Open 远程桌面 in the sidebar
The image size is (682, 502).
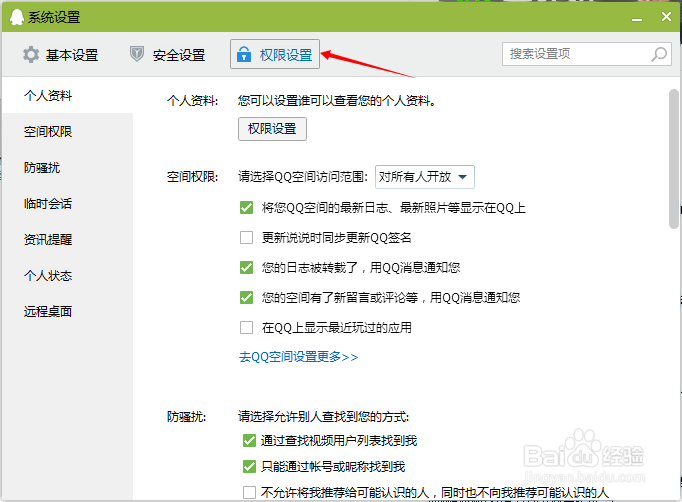[x=67, y=311]
